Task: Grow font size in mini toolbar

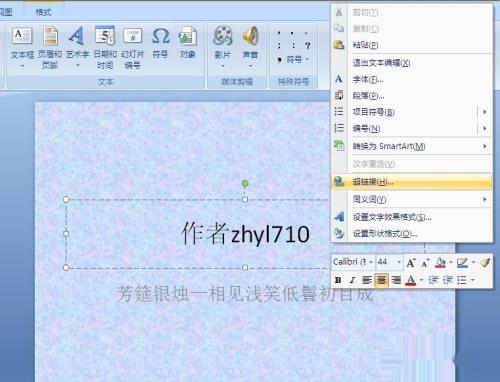Action: (411, 263)
